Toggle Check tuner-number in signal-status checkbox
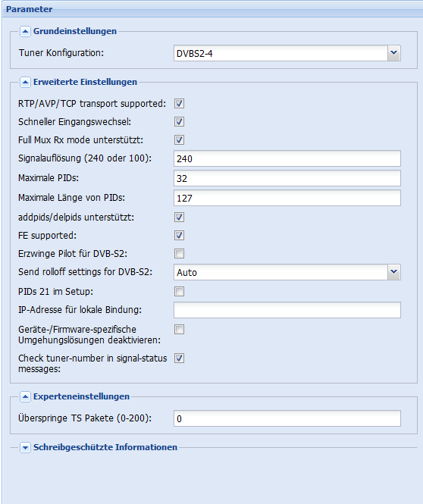 180,358
